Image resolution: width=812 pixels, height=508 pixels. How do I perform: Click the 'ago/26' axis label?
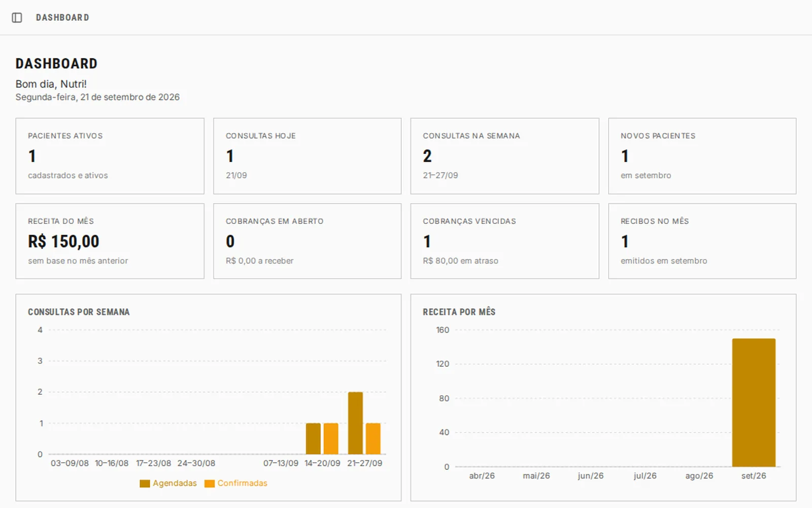point(699,476)
